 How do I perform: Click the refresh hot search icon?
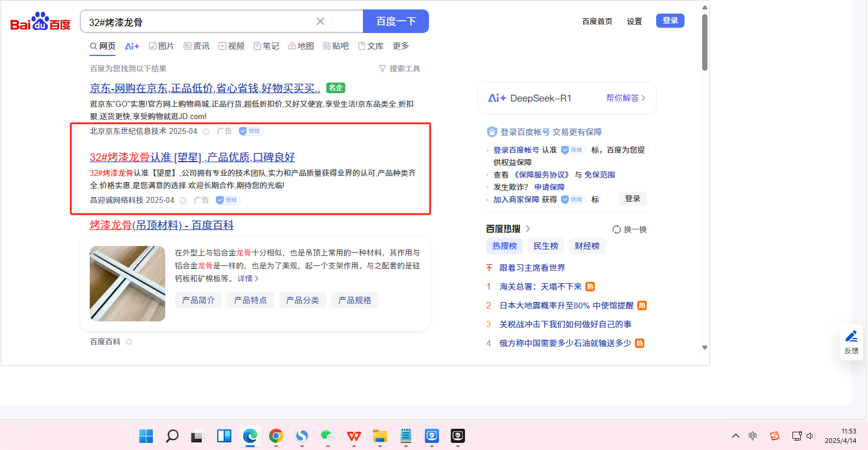click(x=617, y=229)
